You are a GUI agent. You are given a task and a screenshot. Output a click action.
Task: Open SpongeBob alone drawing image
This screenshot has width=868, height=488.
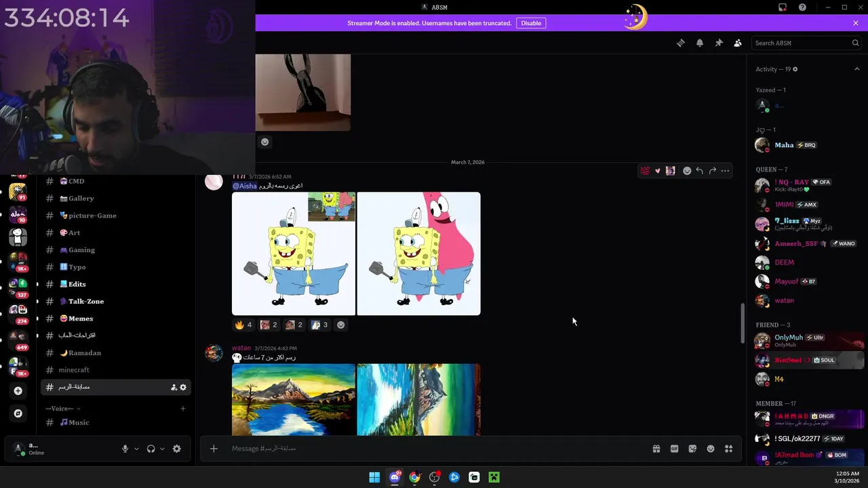tap(294, 253)
